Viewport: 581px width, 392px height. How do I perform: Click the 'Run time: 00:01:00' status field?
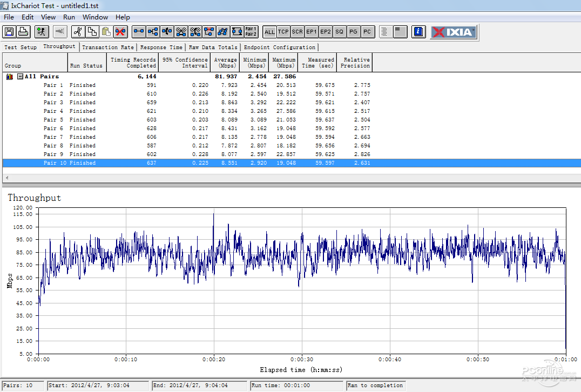pos(297,386)
